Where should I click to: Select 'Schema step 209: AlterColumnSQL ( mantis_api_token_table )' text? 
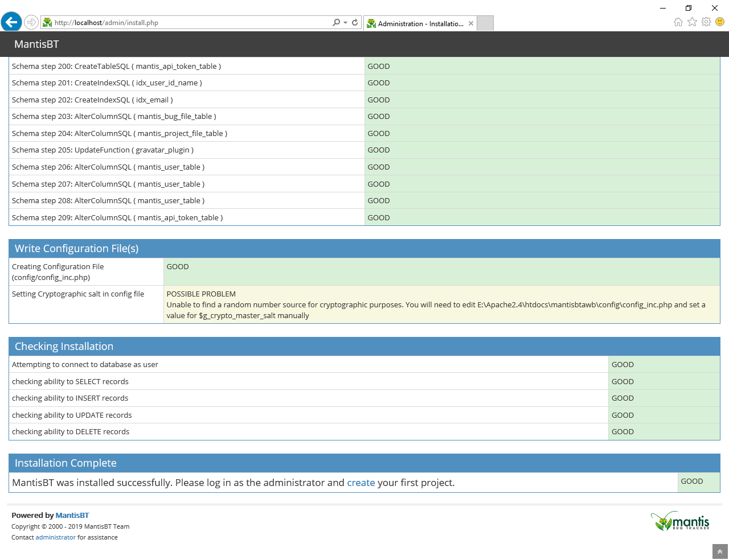click(x=117, y=218)
